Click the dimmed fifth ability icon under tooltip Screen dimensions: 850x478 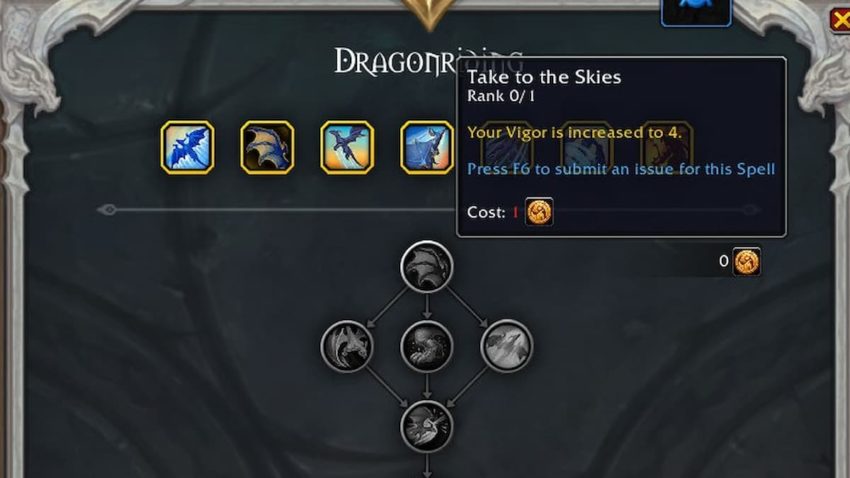tap(507, 147)
